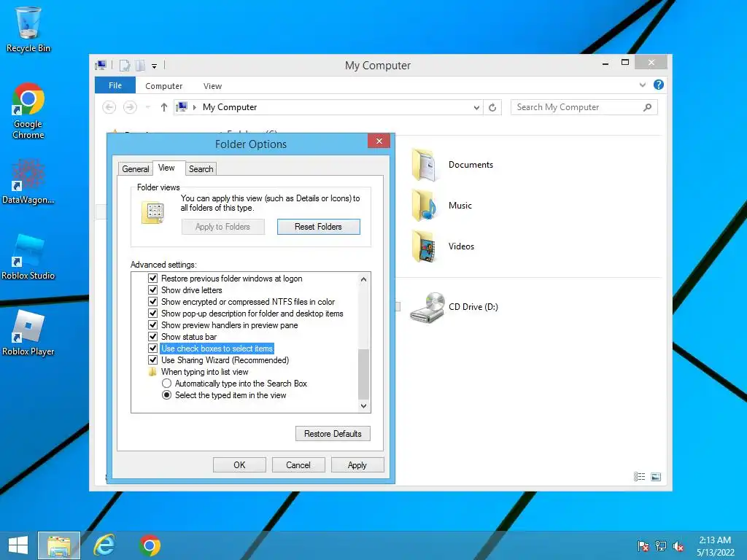This screenshot has height=560, width=747.
Task: Click the Refresh button in address bar
Action: click(492, 108)
